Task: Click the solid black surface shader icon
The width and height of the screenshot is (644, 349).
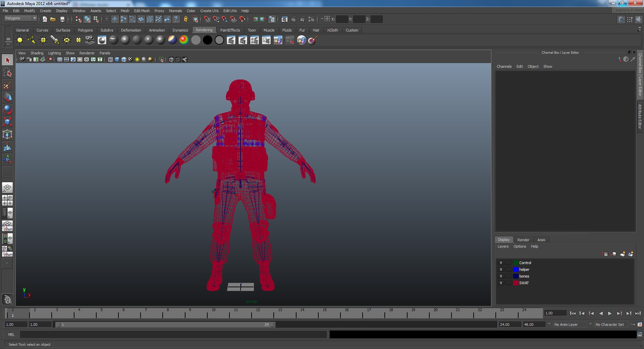Action: click(207, 40)
